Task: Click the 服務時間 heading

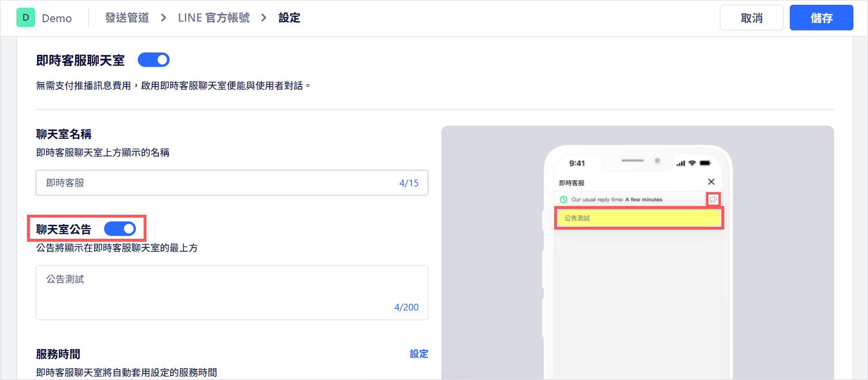Action: pos(58,354)
